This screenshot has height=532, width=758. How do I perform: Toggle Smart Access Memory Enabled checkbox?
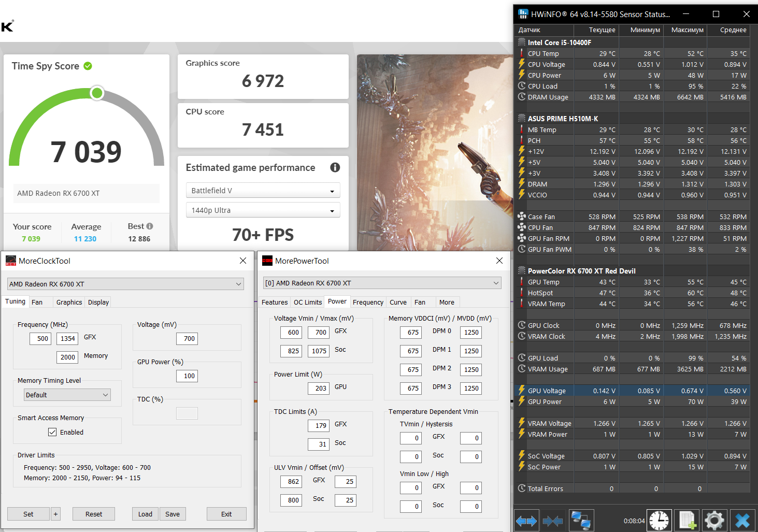(52, 432)
